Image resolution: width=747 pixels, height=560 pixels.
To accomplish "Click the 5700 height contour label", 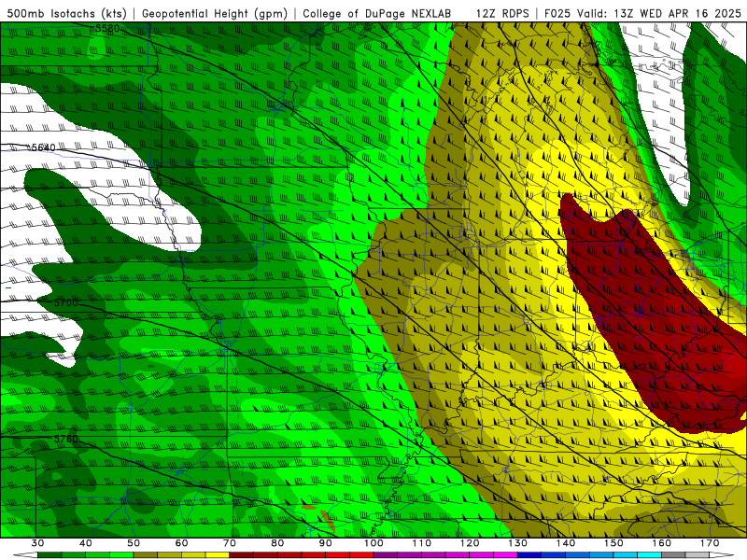I will click(65, 302).
